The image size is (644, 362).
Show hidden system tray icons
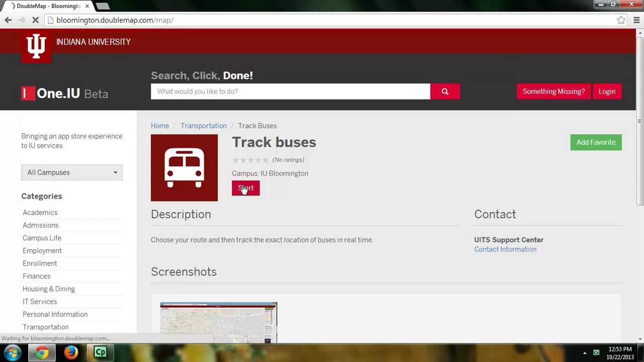tap(585, 353)
